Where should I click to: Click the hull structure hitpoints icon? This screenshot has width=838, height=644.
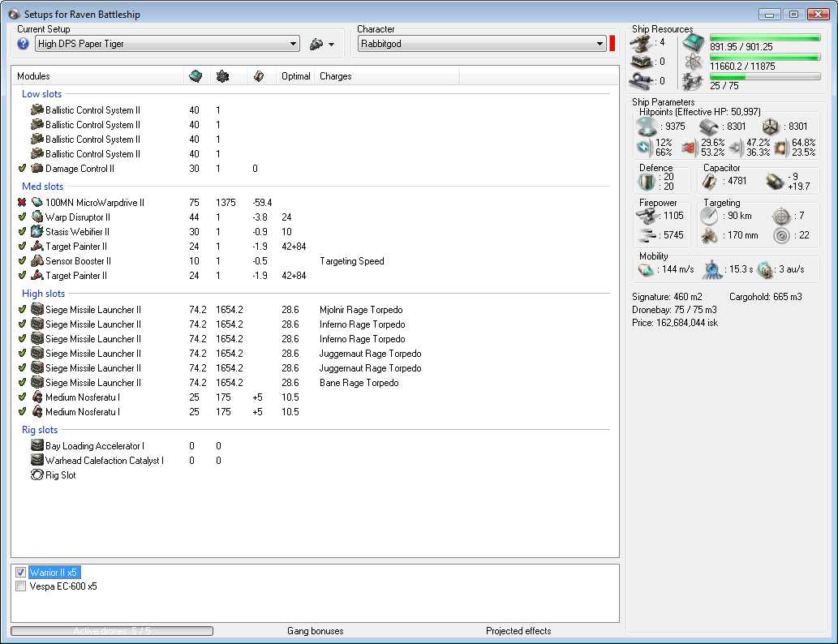point(771,127)
